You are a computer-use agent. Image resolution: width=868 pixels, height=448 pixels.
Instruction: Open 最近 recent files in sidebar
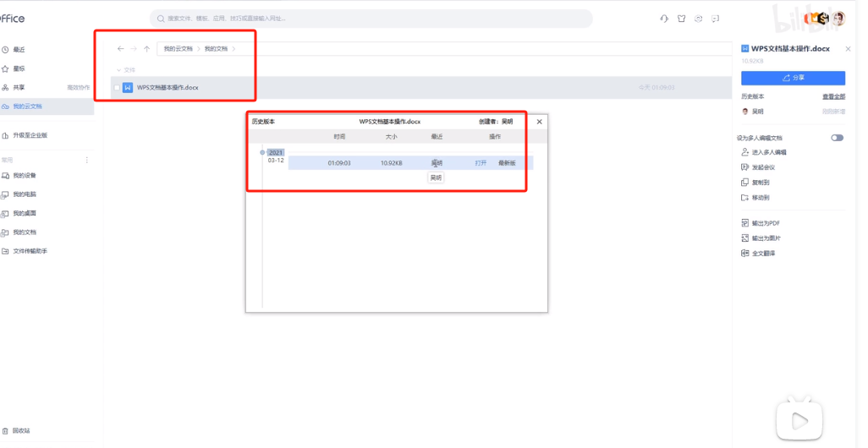(x=19, y=50)
